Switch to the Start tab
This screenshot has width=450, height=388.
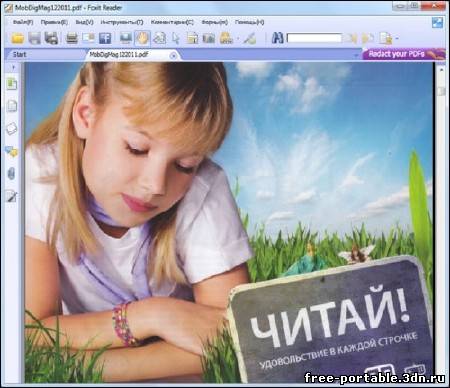(x=19, y=55)
